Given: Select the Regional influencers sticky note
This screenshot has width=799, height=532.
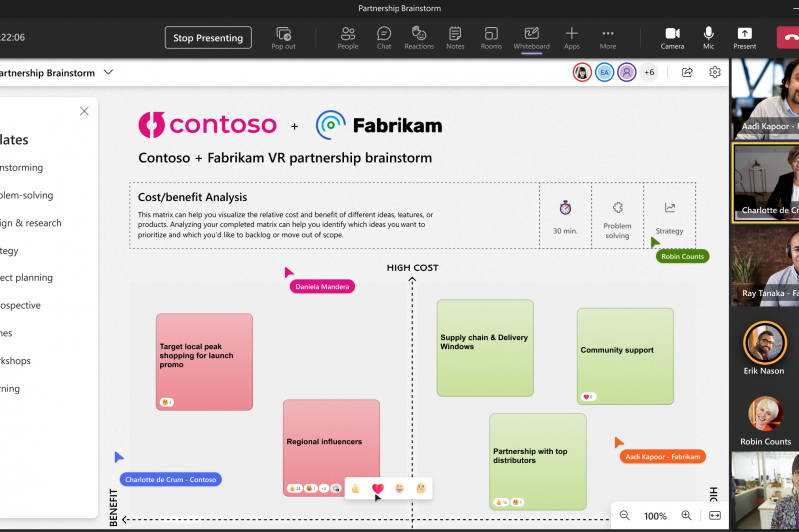Looking at the screenshot, I should pyautogui.click(x=331, y=448).
